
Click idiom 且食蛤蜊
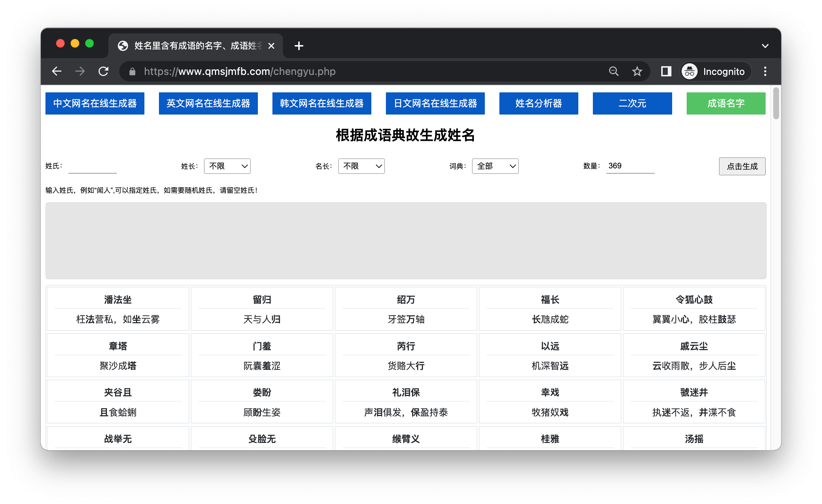coord(118,412)
